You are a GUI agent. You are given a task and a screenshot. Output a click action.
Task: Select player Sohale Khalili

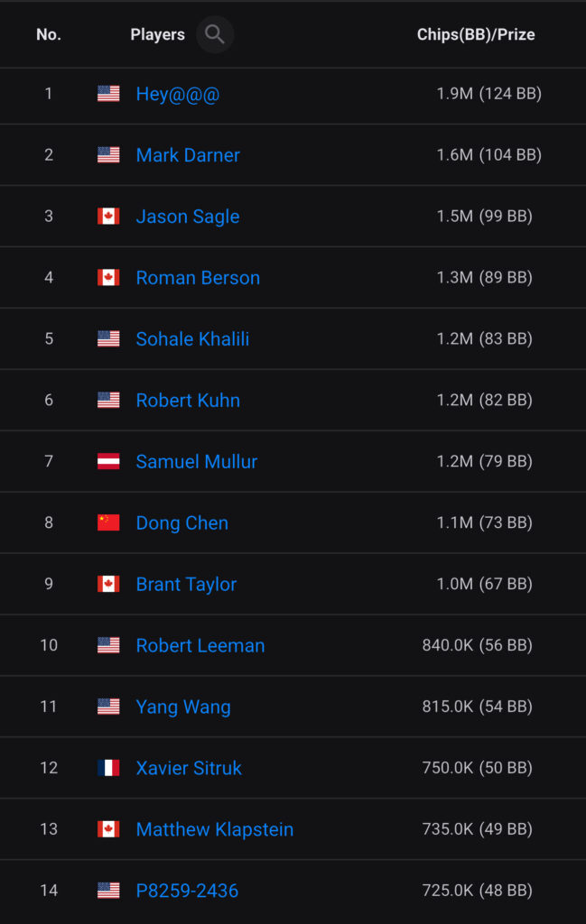click(192, 339)
